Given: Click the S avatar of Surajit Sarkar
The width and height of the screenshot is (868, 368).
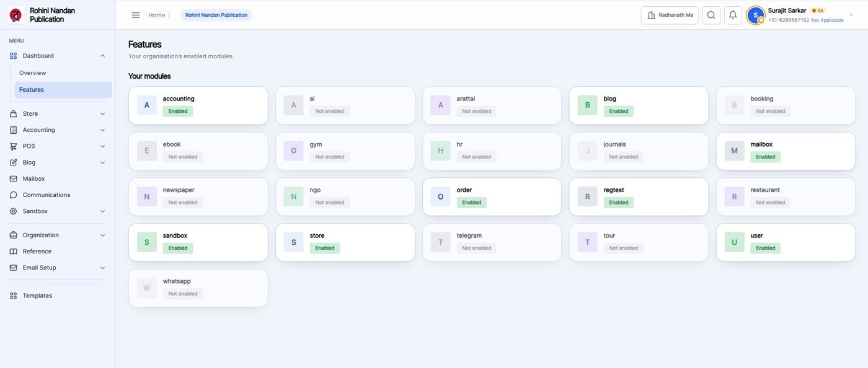Looking at the screenshot, I should pyautogui.click(x=755, y=15).
